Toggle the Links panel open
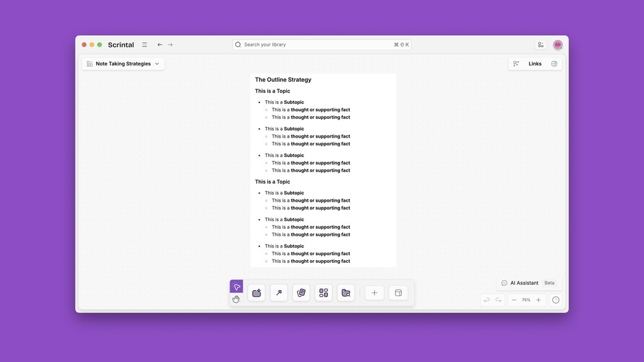Screen dimensions: 644x362 click(x=534, y=63)
